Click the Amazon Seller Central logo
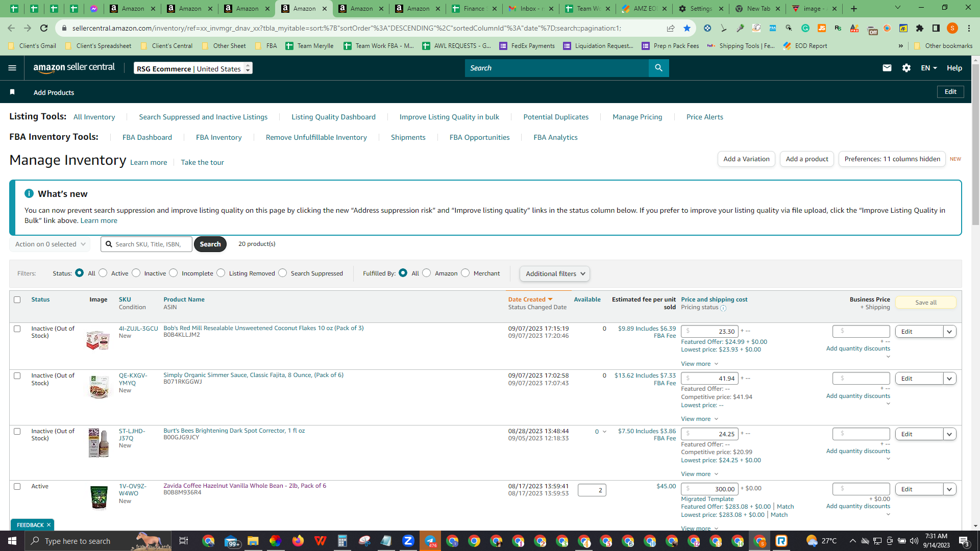The height and width of the screenshot is (551, 980). coord(74,68)
